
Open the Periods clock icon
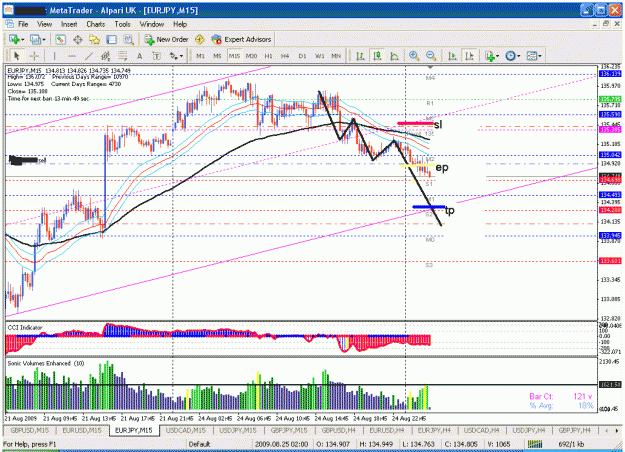click(x=510, y=56)
